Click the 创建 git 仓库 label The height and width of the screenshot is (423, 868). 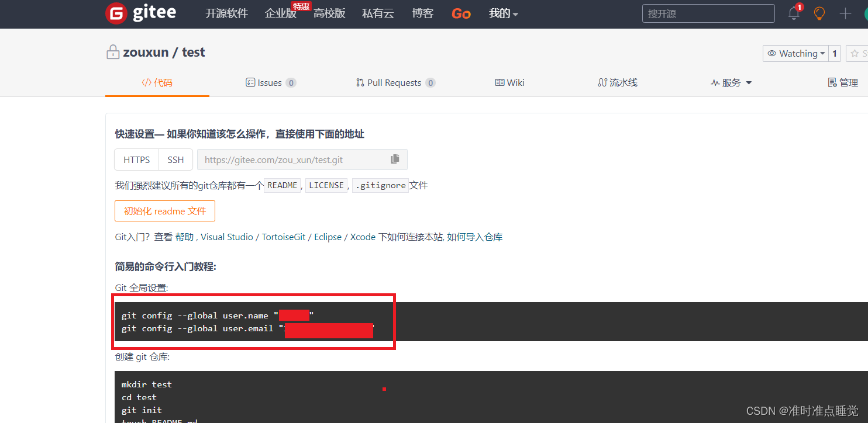coord(142,357)
